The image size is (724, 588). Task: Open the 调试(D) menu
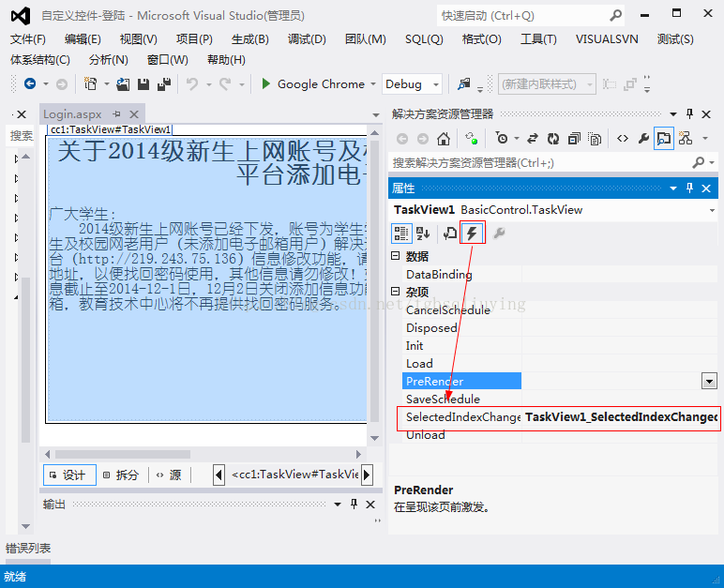[x=307, y=39]
